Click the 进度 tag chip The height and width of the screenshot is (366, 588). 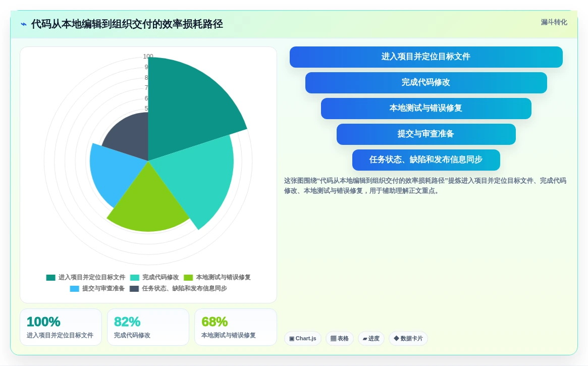[371, 338]
